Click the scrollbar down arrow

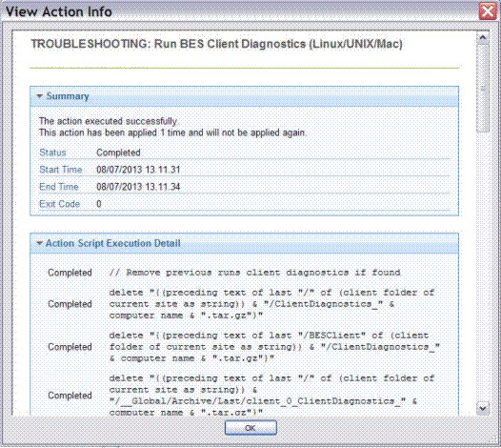483,408
